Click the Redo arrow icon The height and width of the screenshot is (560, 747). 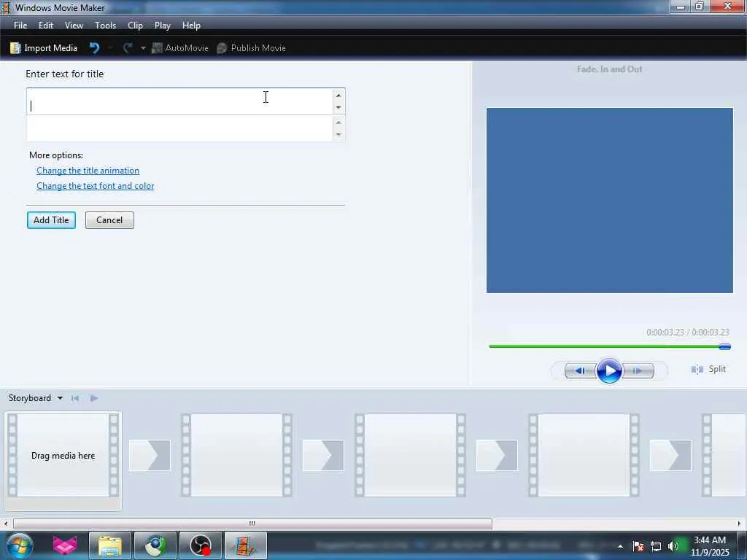127,48
